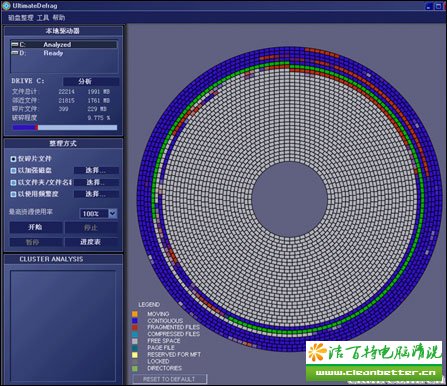Click the 100% resource usage value field

[x=94, y=213]
